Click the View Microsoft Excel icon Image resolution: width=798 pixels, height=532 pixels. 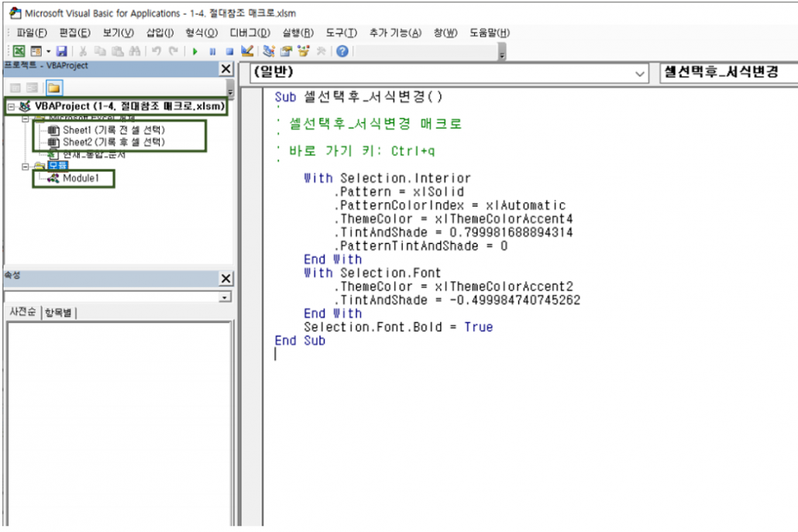tap(19, 51)
